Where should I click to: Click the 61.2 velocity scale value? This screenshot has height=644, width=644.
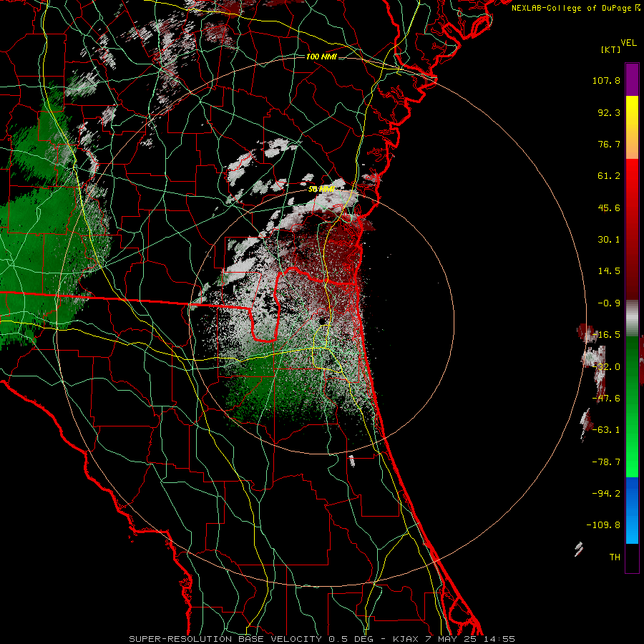[x=609, y=176]
